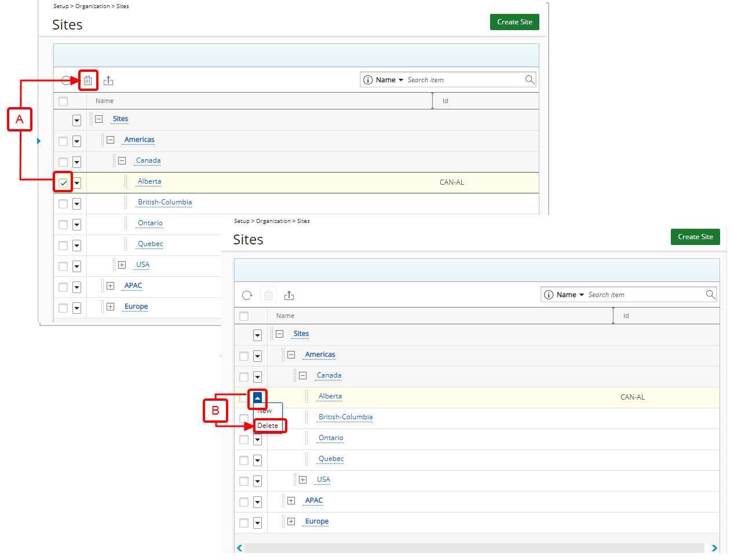Click the info icon beside Name in lower panel
Screen dimensions: 734x560
[549, 295]
